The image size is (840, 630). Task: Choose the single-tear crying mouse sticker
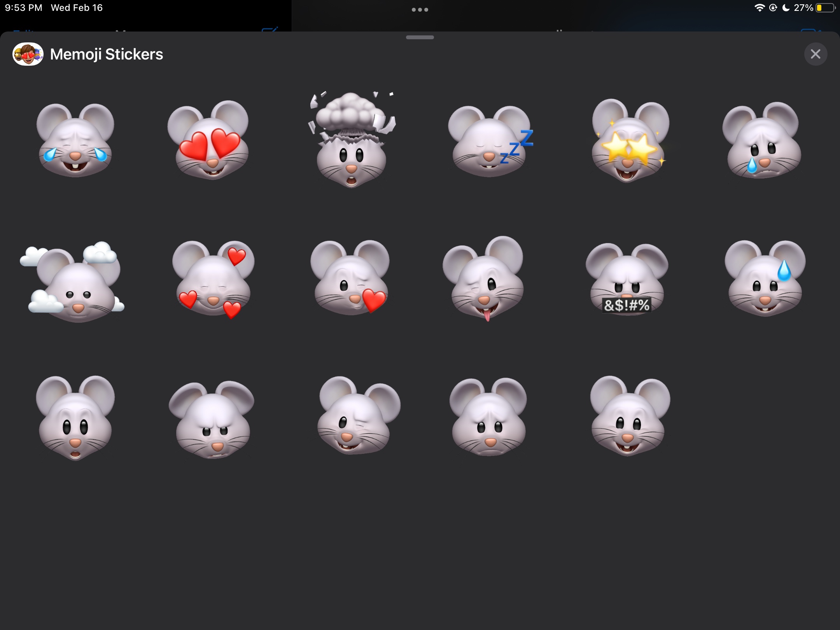762,141
